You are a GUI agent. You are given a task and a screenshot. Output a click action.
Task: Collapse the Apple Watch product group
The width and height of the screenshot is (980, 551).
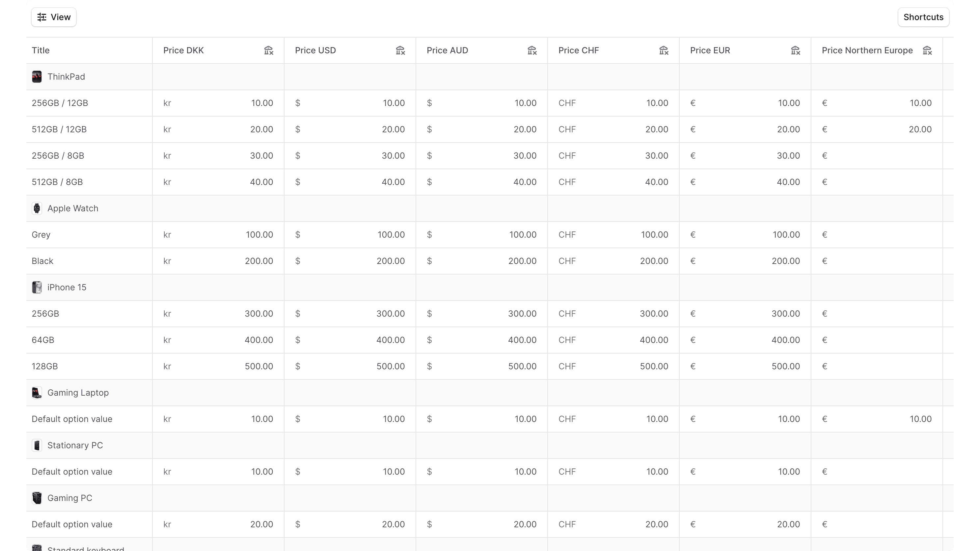(x=72, y=208)
